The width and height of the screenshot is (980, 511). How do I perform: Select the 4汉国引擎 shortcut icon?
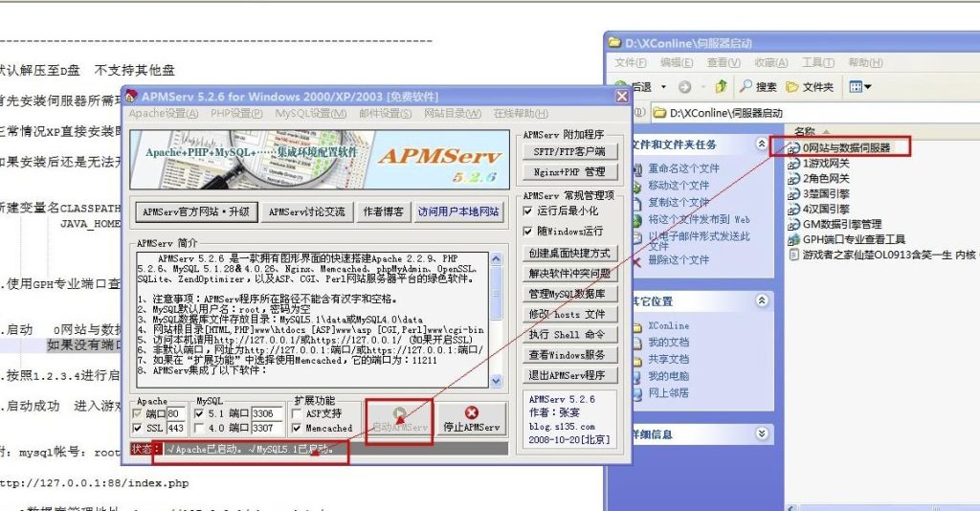click(x=793, y=210)
